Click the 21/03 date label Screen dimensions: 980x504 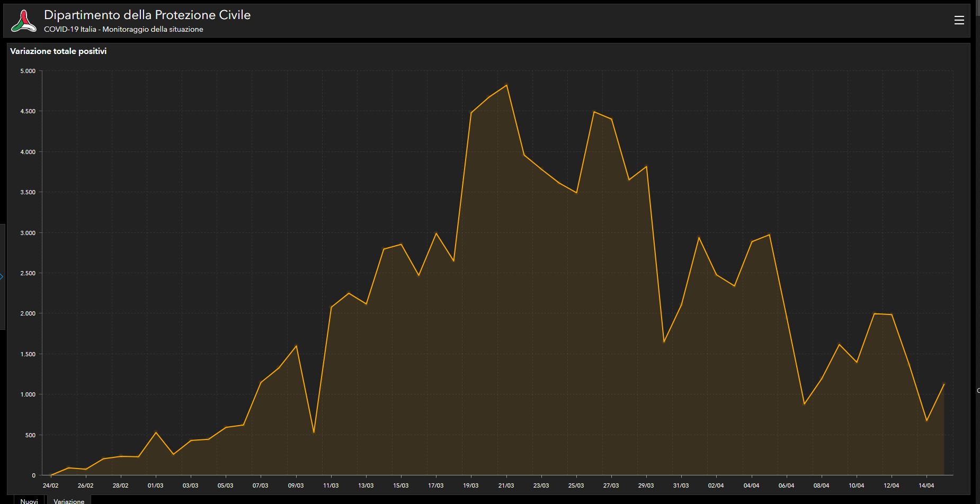506,485
